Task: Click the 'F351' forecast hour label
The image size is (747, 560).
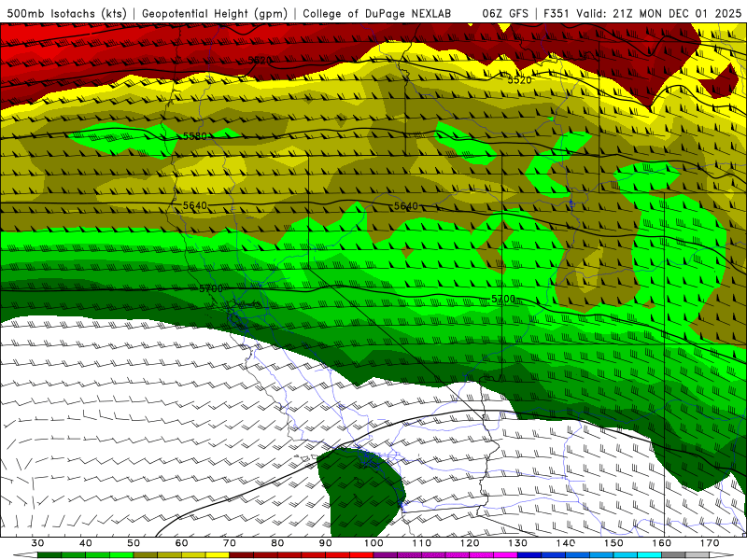Action: tap(557, 14)
